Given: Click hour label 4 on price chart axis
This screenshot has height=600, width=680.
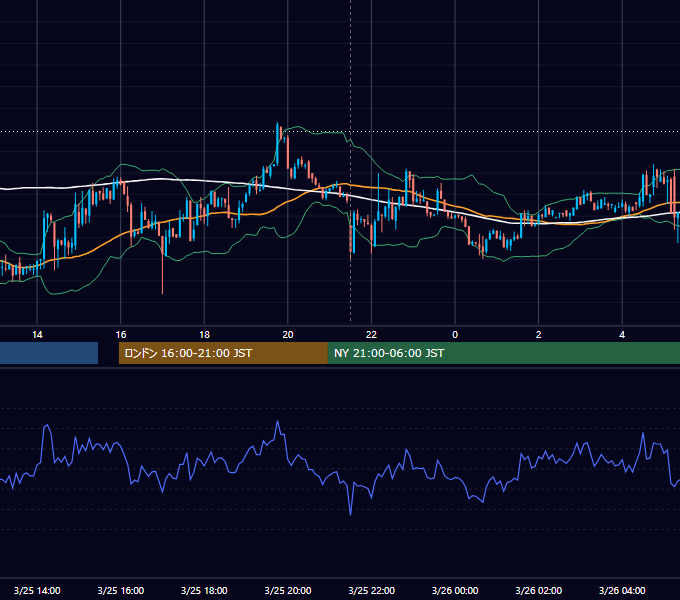Looking at the screenshot, I should coord(622,335).
